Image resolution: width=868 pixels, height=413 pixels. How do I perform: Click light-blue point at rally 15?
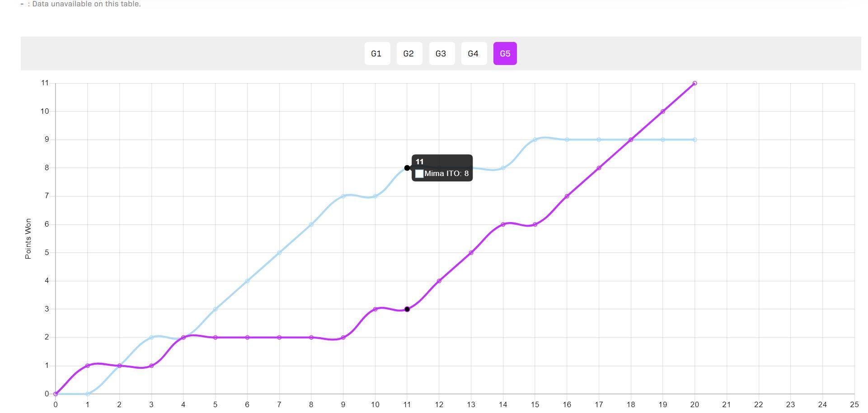535,140
